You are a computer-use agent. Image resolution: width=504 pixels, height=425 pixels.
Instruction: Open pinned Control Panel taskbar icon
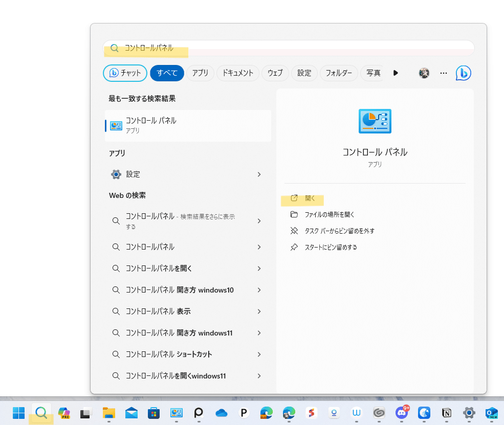(176, 413)
